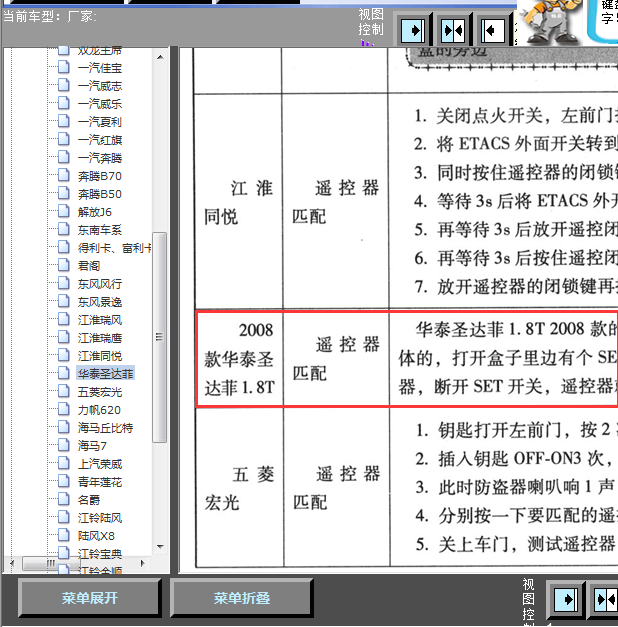Image resolution: width=618 pixels, height=627 pixels.
Task: Select the 得利卡、富利卡 entry
Action: [114, 248]
